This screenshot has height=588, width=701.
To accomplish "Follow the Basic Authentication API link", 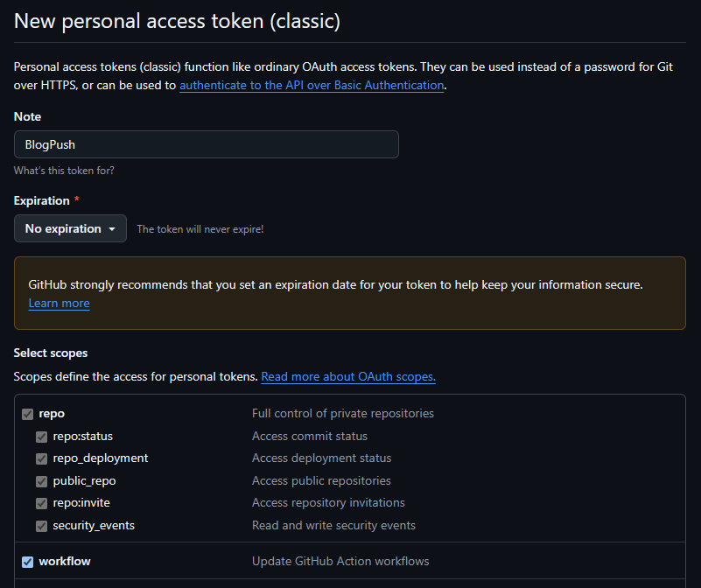I will pyautogui.click(x=312, y=85).
